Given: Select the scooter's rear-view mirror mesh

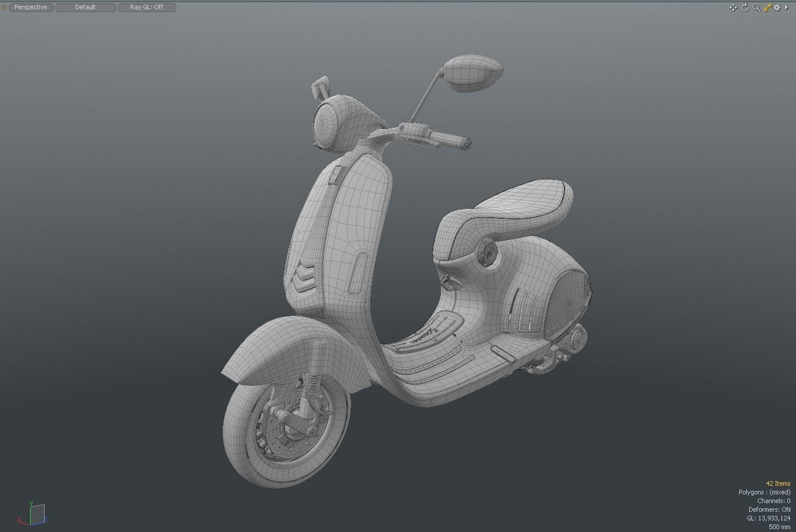Looking at the screenshot, I should tap(474, 72).
